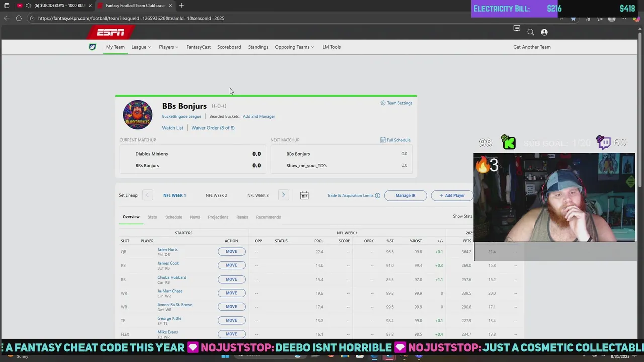Switch to the Ranks tab
The height and width of the screenshot is (362, 644).
(243, 217)
